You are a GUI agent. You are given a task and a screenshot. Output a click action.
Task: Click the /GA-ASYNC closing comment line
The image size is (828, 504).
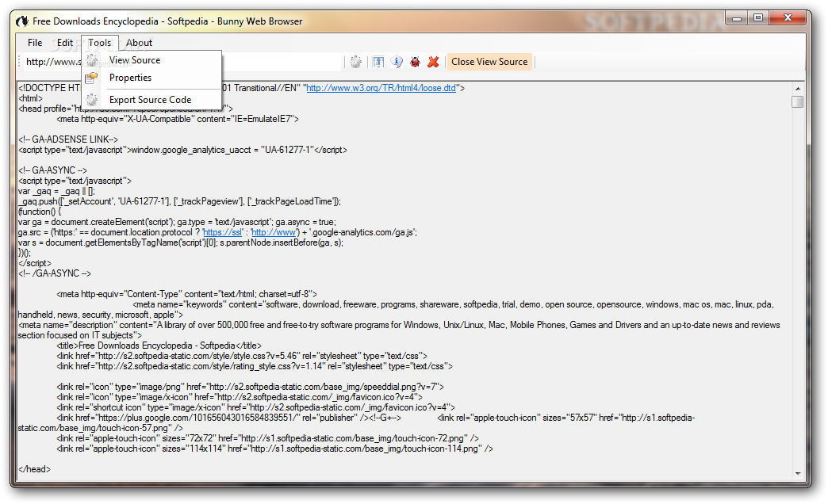[55, 273]
